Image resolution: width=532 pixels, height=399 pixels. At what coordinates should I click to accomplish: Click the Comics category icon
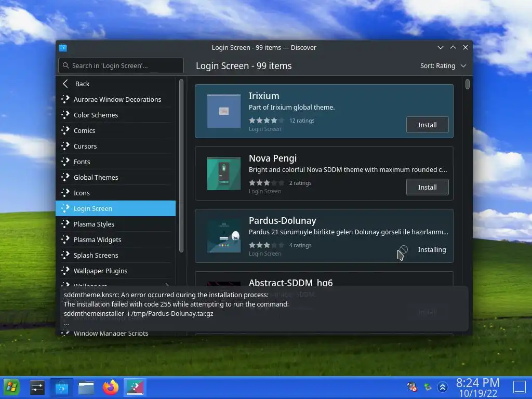[x=65, y=130]
